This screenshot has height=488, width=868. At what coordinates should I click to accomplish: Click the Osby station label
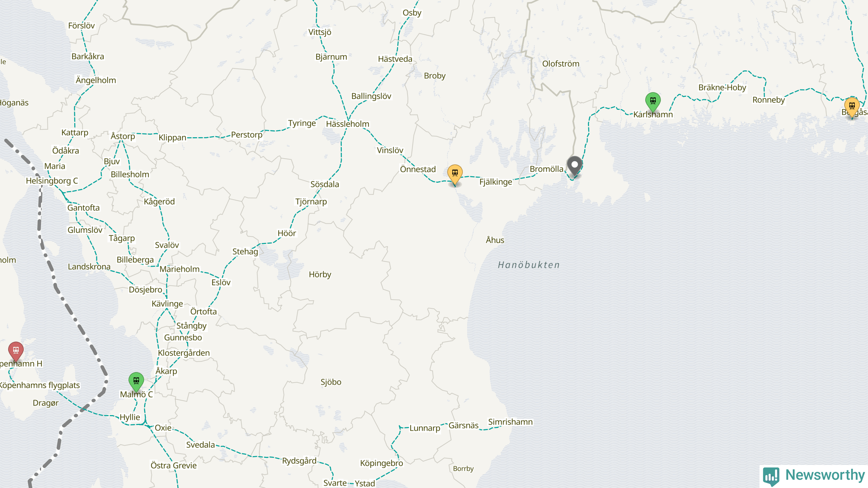click(412, 13)
